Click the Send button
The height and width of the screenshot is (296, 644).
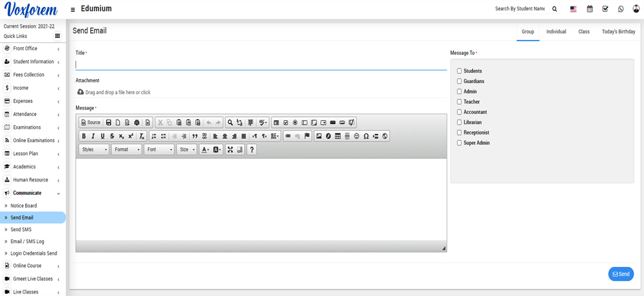[x=621, y=274]
